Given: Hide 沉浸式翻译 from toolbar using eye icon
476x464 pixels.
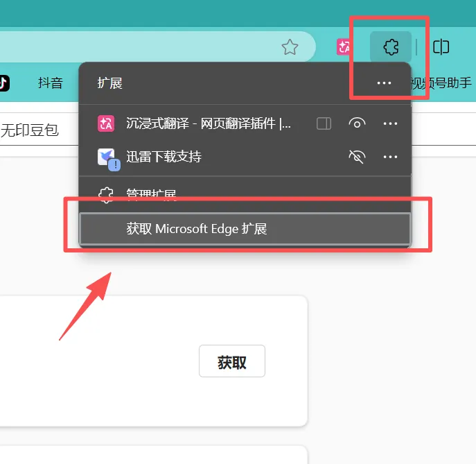Looking at the screenshot, I should coord(357,123).
